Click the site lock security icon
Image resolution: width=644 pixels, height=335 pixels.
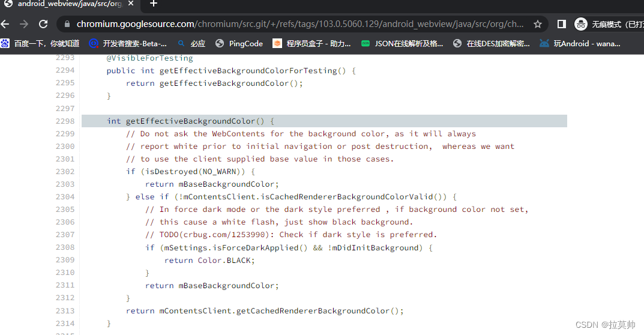[x=67, y=24]
